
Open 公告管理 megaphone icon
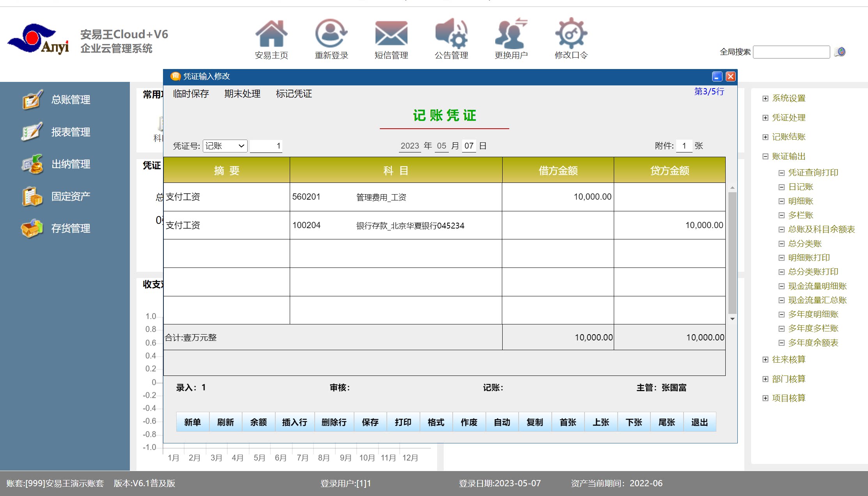click(x=451, y=34)
